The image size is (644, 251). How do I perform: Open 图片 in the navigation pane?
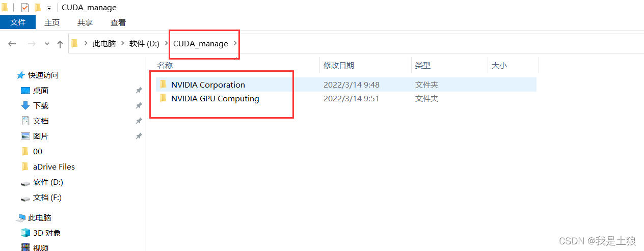tap(41, 136)
